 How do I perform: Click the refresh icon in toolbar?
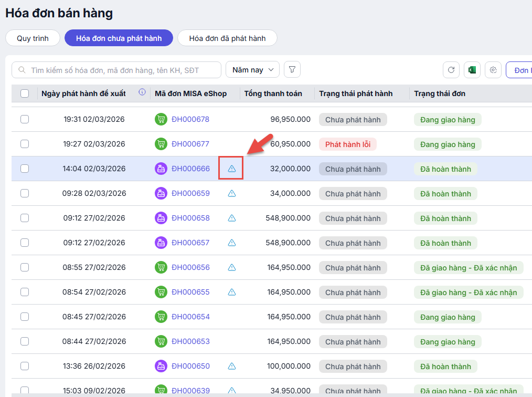(451, 70)
